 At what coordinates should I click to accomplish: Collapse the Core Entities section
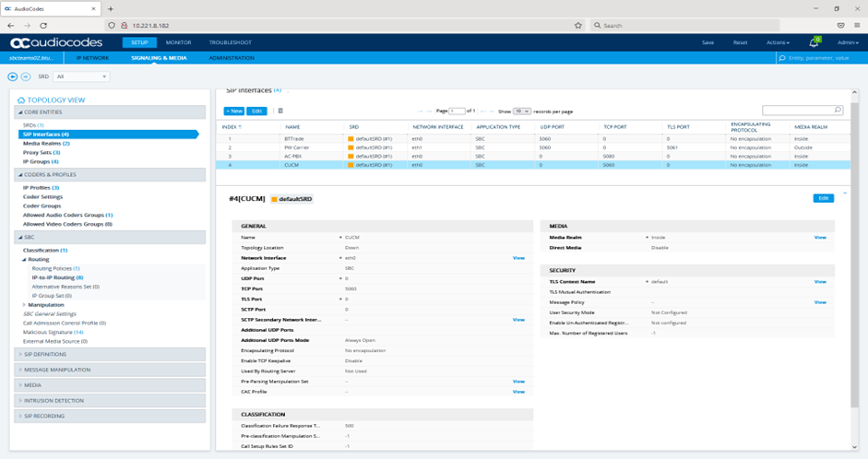110,112
